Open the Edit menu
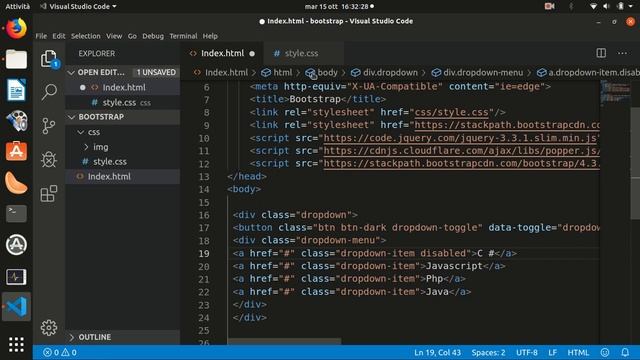Image resolution: width=640 pixels, height=360 pixels. point(59,36)
